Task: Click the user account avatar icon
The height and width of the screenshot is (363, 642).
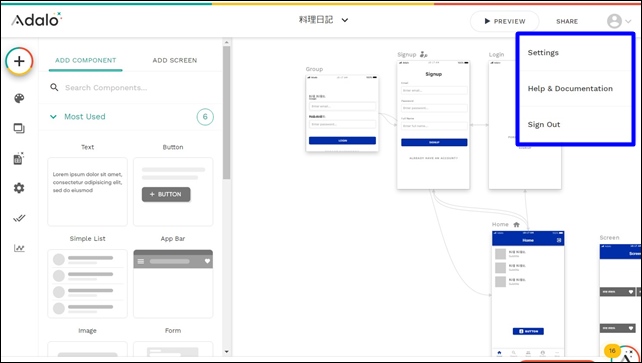Action: point(614,21)
